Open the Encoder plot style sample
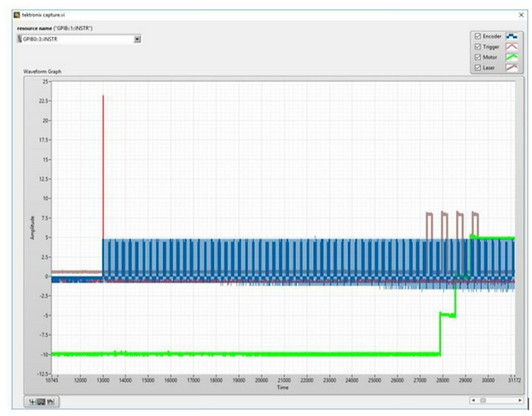The height and width of the screenshot is (416, 532). point(512,37)
